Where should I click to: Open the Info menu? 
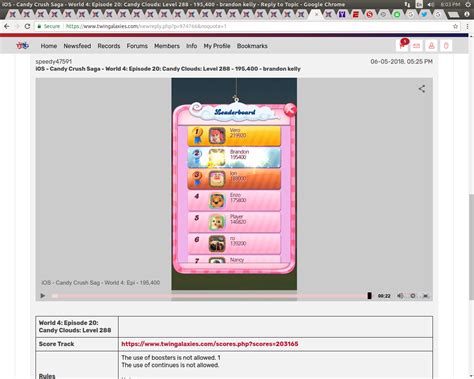[191, 46]
